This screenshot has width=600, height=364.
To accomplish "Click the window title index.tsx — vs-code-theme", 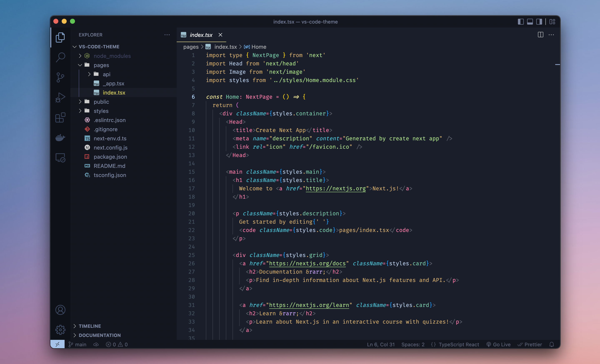I will coord(305,22).
